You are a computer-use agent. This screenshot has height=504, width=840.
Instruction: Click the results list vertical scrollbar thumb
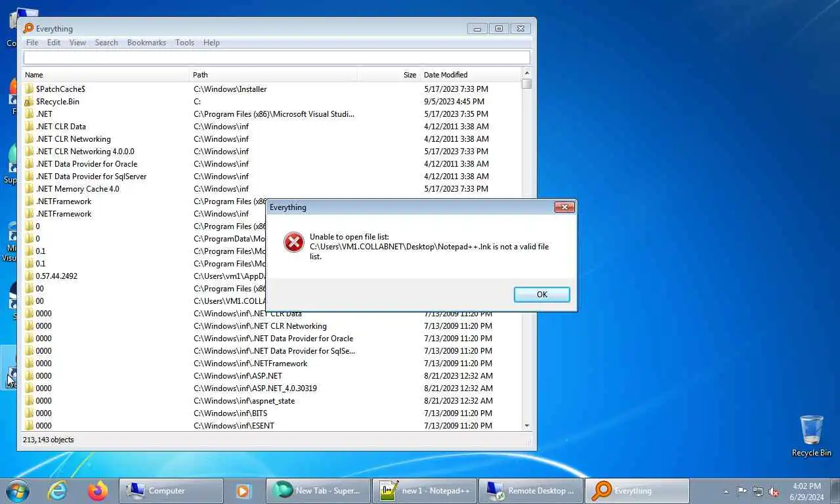coord(526,83)
